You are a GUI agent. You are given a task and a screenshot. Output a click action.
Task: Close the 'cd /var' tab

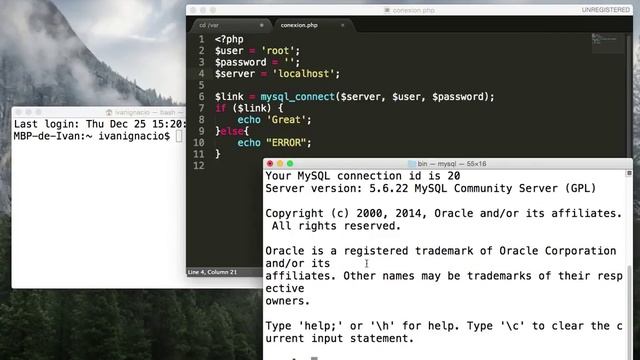262,25
